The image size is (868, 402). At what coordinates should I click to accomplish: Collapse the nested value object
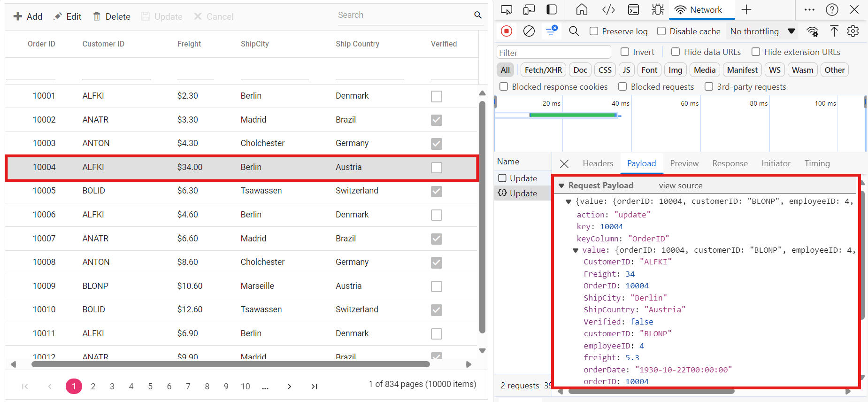click(x=576, y=250)
